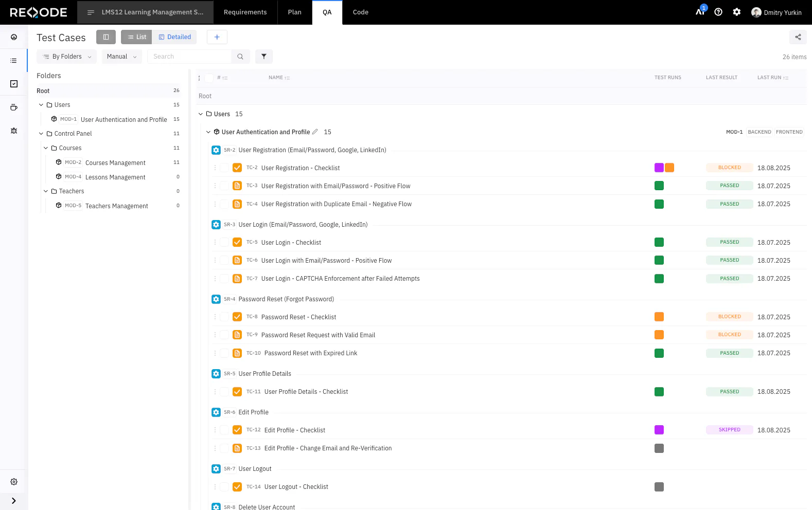
Task: Open the Code tab
Action: (x=361, y=12)
